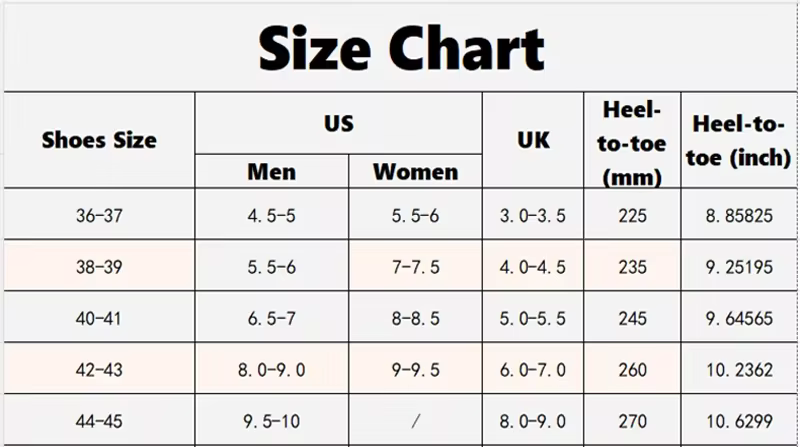Select the Women subheader cell
Image resolution: width=800 pixels, height=447 pixels.
coord(415,171)
